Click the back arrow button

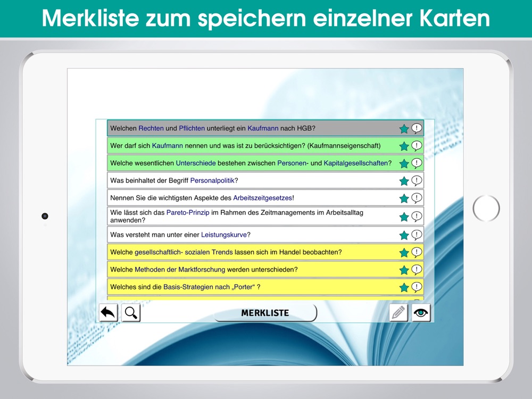(x=108, y=312)
